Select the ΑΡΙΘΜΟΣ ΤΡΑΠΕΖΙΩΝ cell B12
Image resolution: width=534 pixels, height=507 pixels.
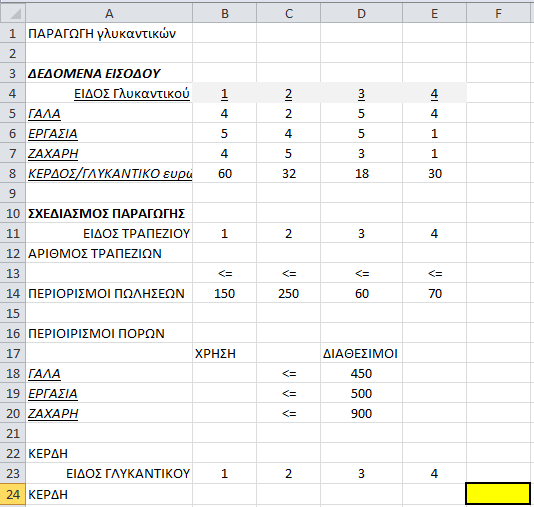pos(224,253)
